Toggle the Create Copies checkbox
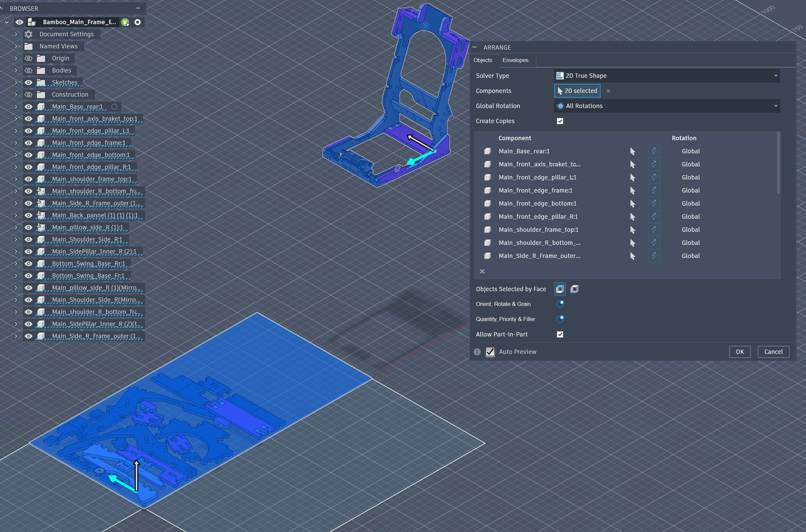Viewport: 806px width, 532px height. tap(560, 121)
